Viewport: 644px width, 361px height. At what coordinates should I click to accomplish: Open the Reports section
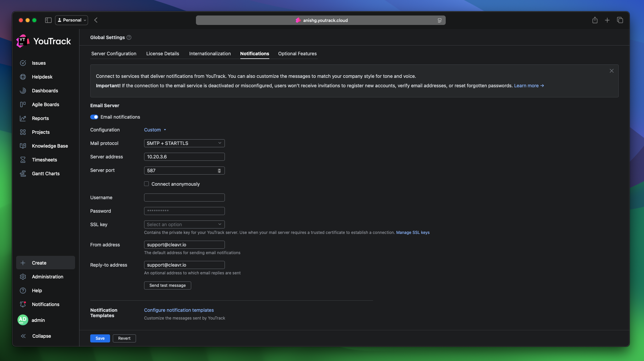40,118
